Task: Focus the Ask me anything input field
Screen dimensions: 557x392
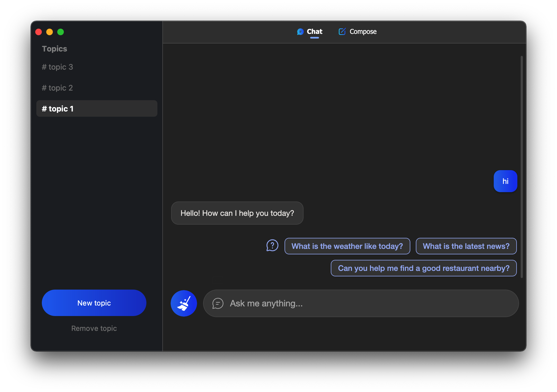Action: tap(369, 303)
